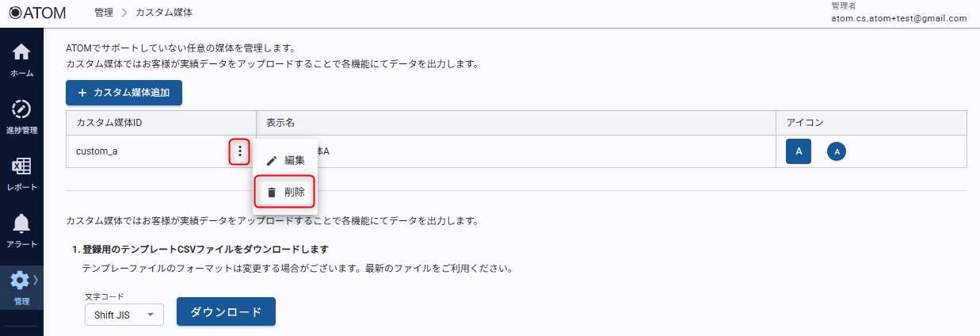The height and width of the screenshot is (336, 980).
Task: Click the square A icon preview
Action: [x=799, y=151]
